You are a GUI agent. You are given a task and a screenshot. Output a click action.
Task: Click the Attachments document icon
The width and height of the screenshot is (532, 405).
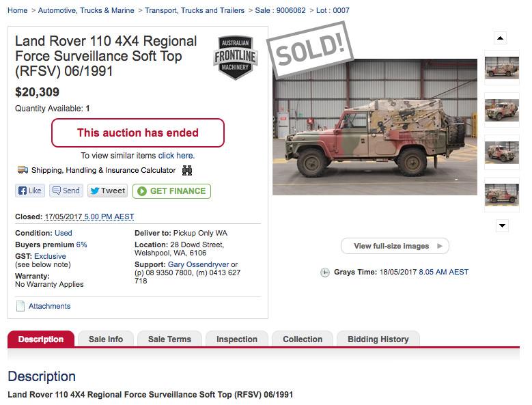[x=20, y=306]
